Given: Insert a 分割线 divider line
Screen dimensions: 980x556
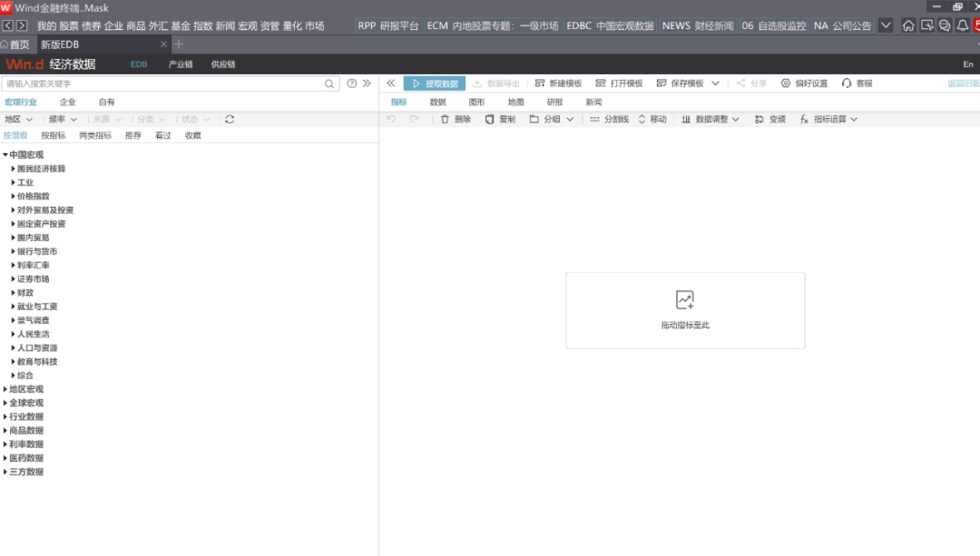Looking at the screenshot, I should (609, 119).
